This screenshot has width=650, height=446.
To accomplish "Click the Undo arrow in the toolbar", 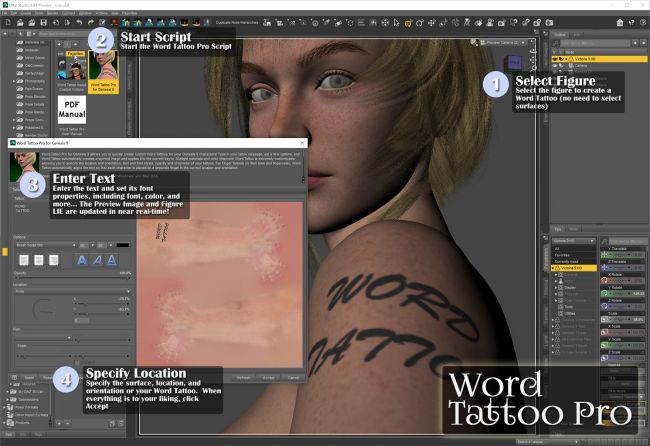I will 79,22.
